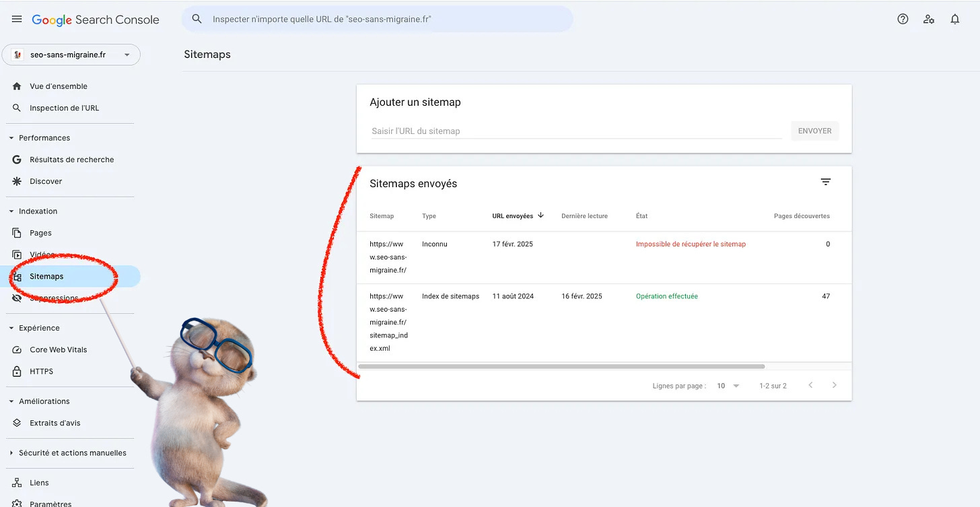Click the search magnifier icon in URL bar

point(197,19)
